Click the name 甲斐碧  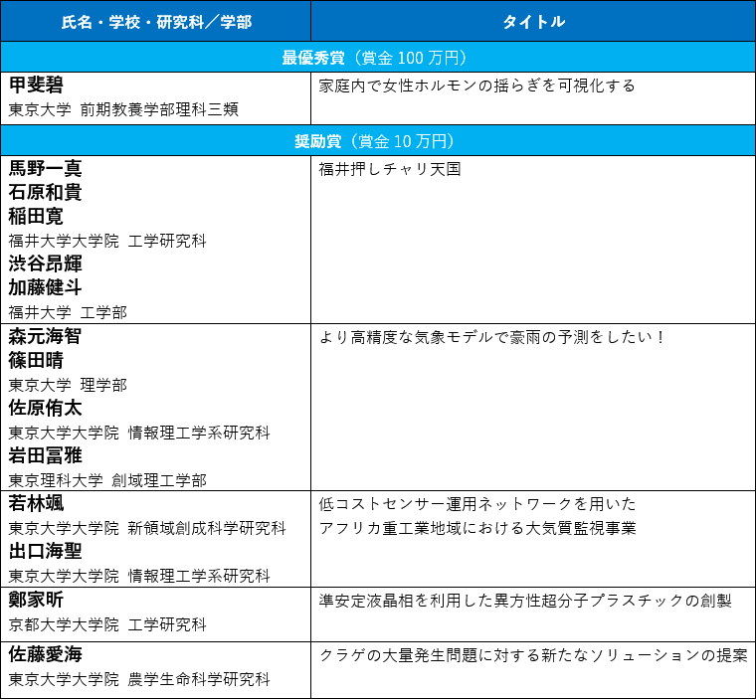click(x=37, y=86)
